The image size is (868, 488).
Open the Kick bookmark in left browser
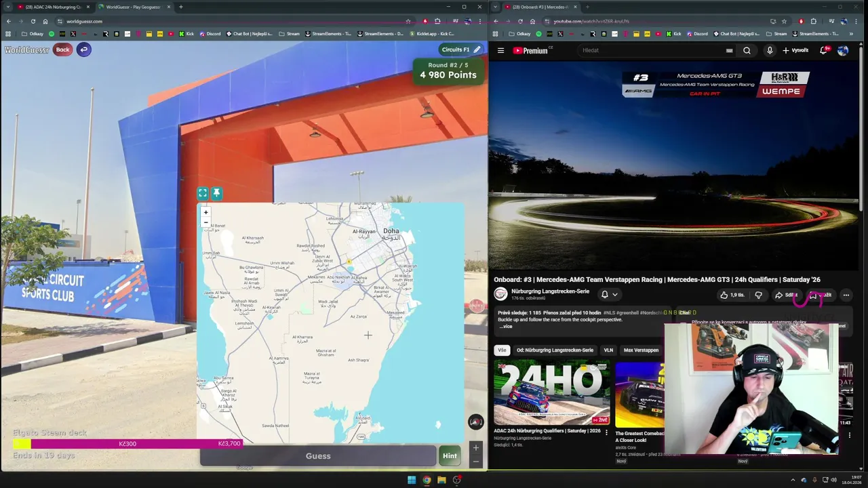[186, 34]
